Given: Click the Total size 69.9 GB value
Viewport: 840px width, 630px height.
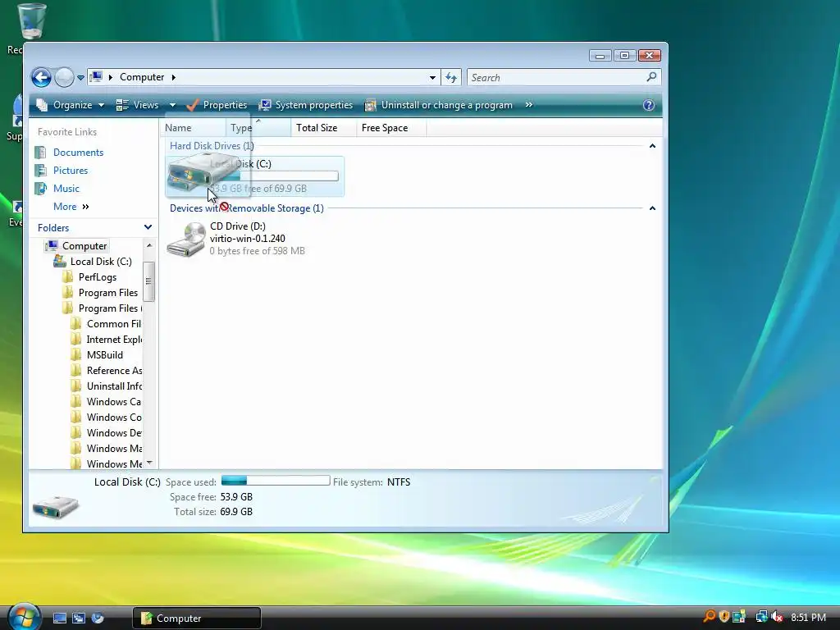Looking at the screenshot, I should [236, 512].
